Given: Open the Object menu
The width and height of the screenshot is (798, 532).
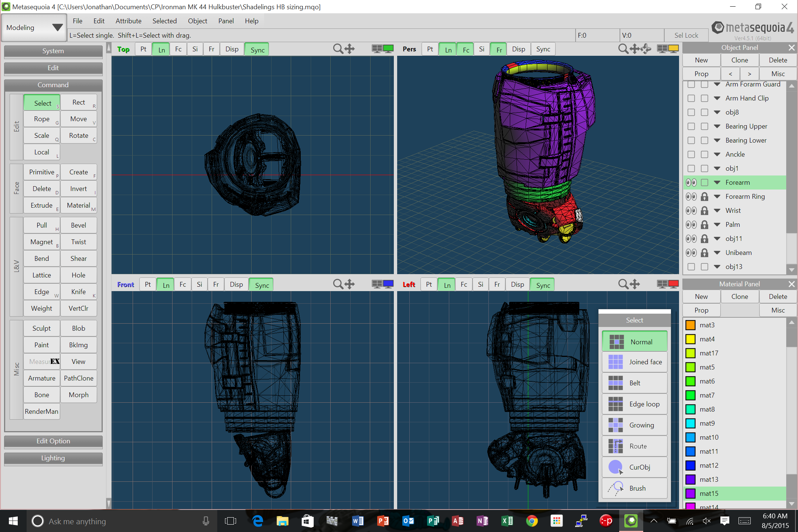Looking at the screenshot, I should (x=197, y=21).
